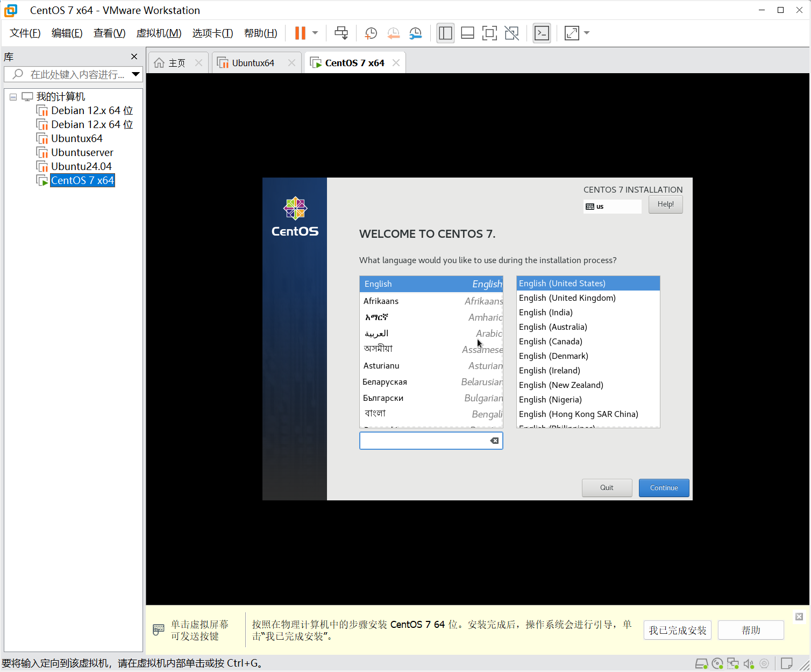Select Bulgarian in the language list
This screenshot has width=811, height=672.
pos(431,398)
